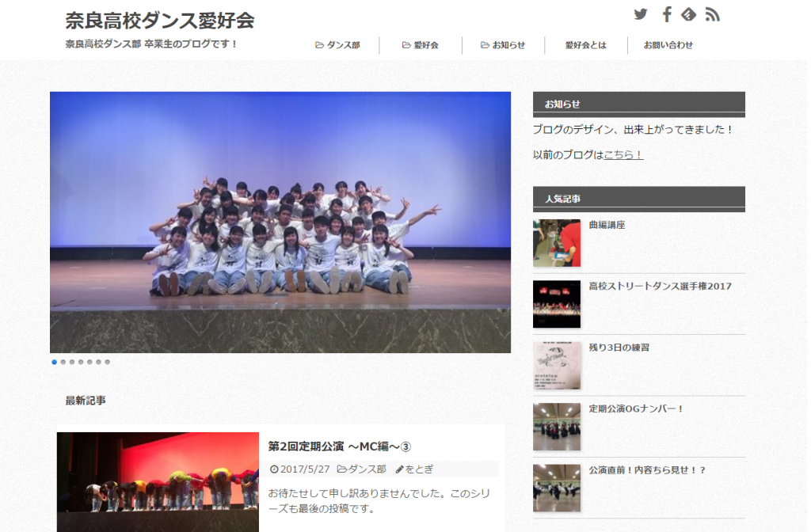Click the main group photo slide
The height and width of the screenshot is (532, 811).
pos(280,222)
